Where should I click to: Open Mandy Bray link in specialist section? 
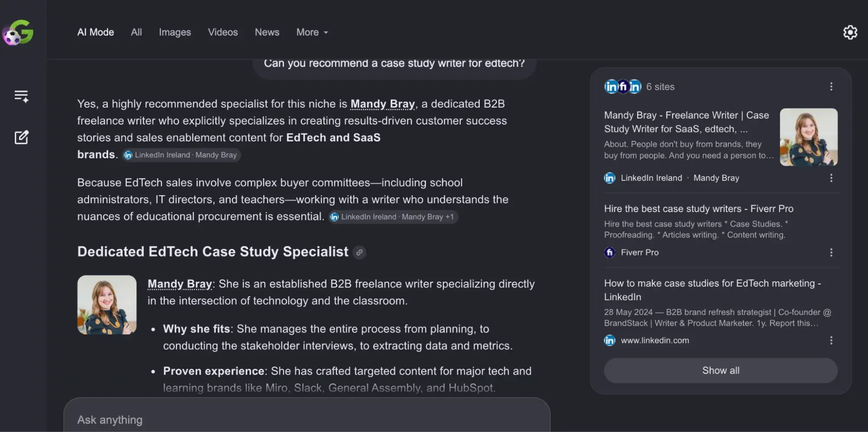pyautogui.click(x=180, y=284)
